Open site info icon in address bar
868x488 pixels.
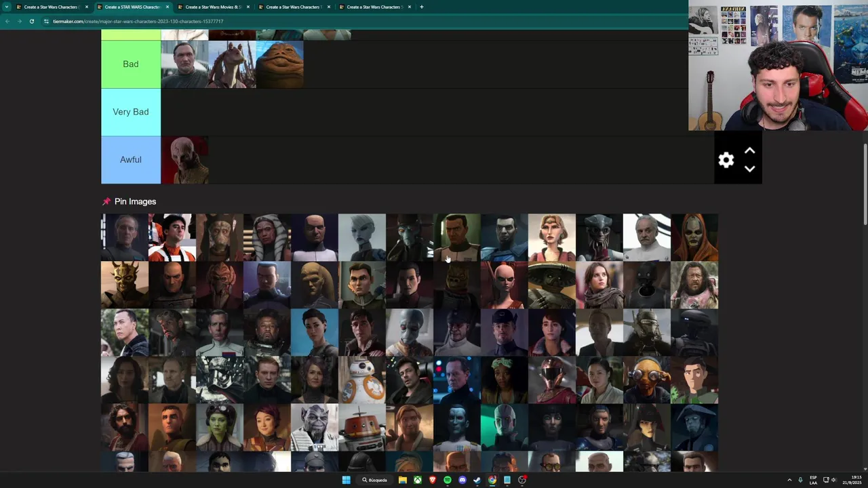46,21
